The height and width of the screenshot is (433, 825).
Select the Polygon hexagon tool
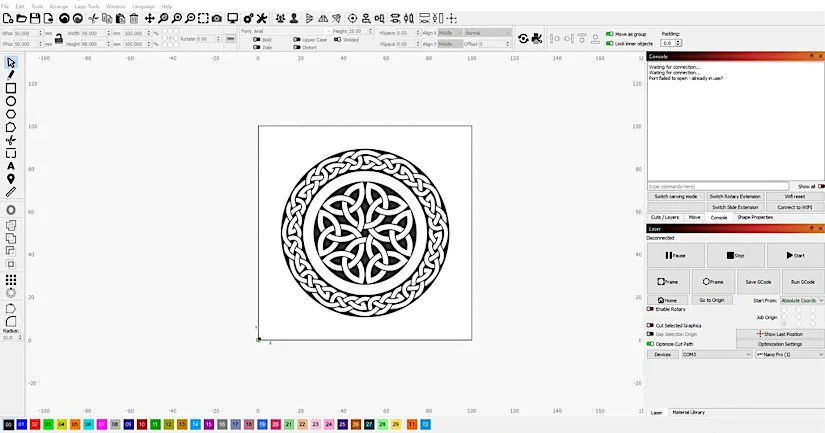point(11,114)
